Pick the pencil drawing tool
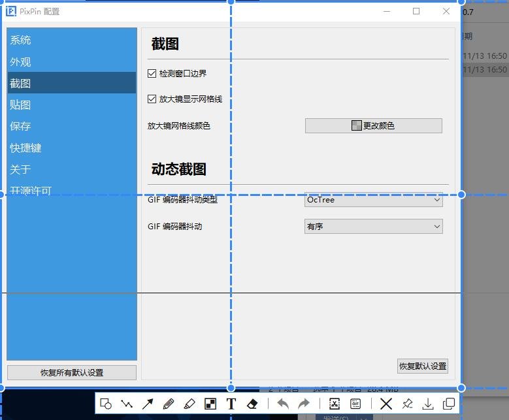Screen dimensions: 509x420 (x=168, y=404)
